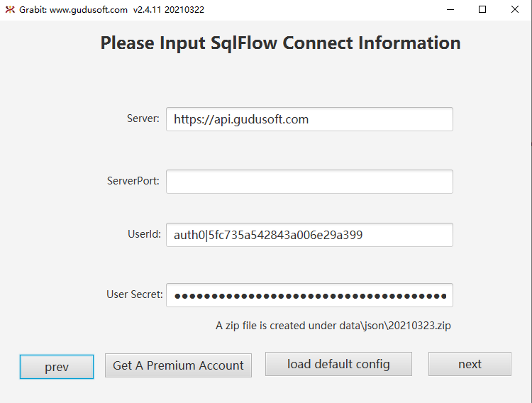Click into the empty ServerPort field
The image size is (532, 403).
pos(309,182)
